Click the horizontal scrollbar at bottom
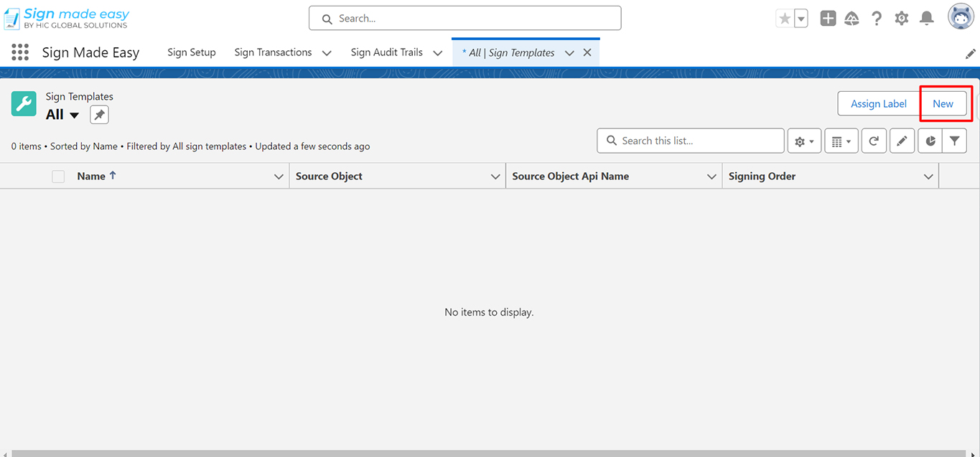 490,453
